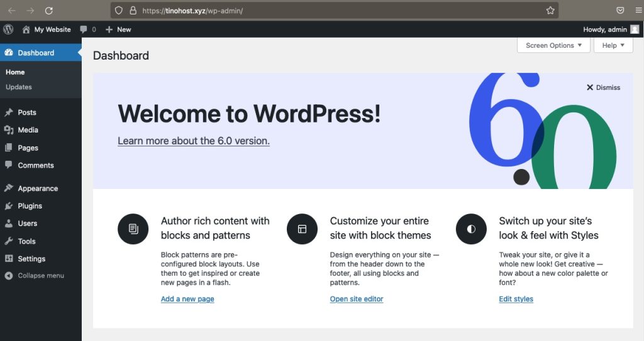The width and height of the screenshot is (644, 341).
Task: Open the Updates submenu item
Action: (18, 87)
